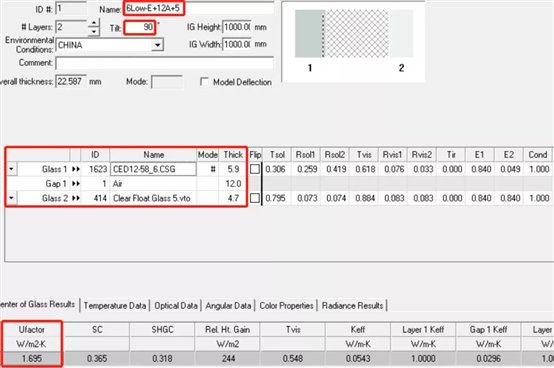The width and height of the screenshot is (554, 368).
Task: Select the Clear Float Glass 5.vto cell
Action: pyautogui.click(x=153, y=198)
